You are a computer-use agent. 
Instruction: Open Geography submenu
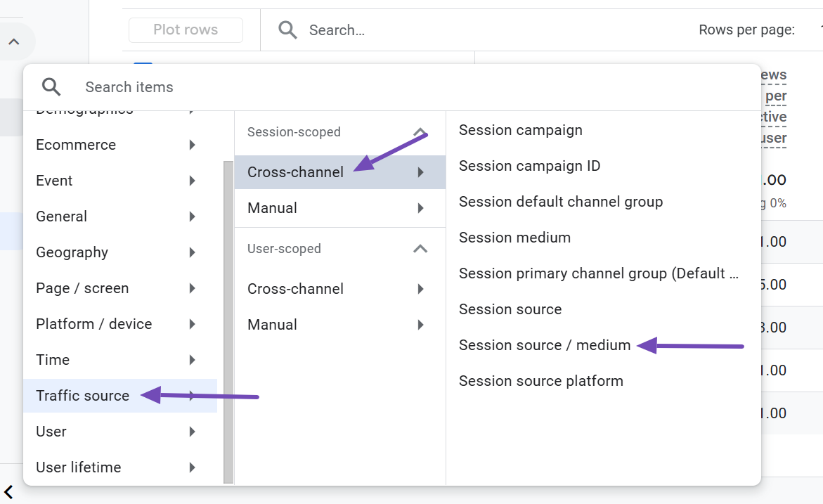(x=116, y=252)
